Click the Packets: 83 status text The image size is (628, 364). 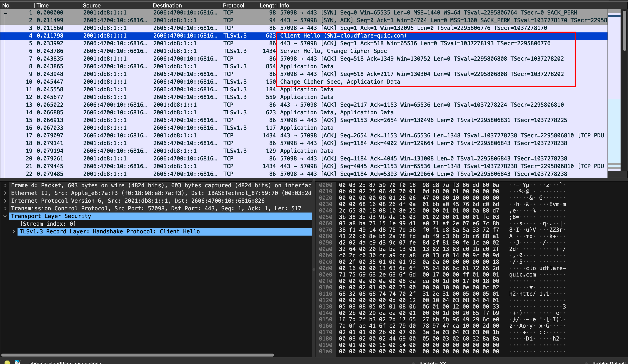[x=433, y=362]
